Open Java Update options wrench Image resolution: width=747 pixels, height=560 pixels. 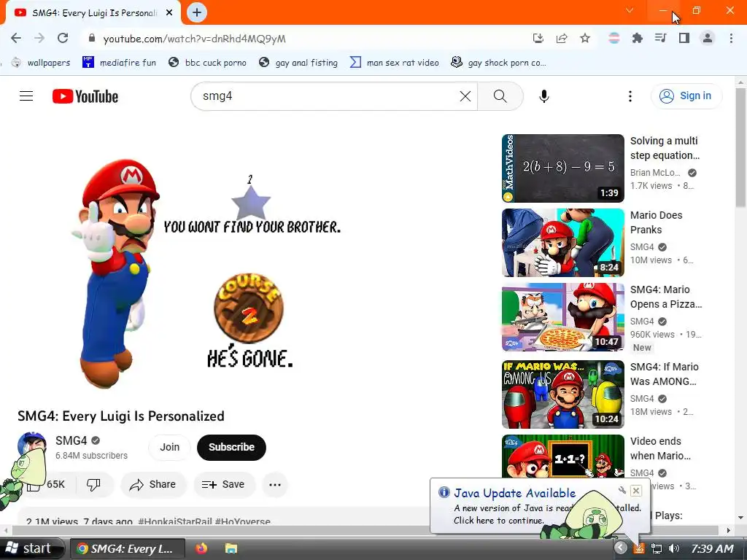pos(622,490)
